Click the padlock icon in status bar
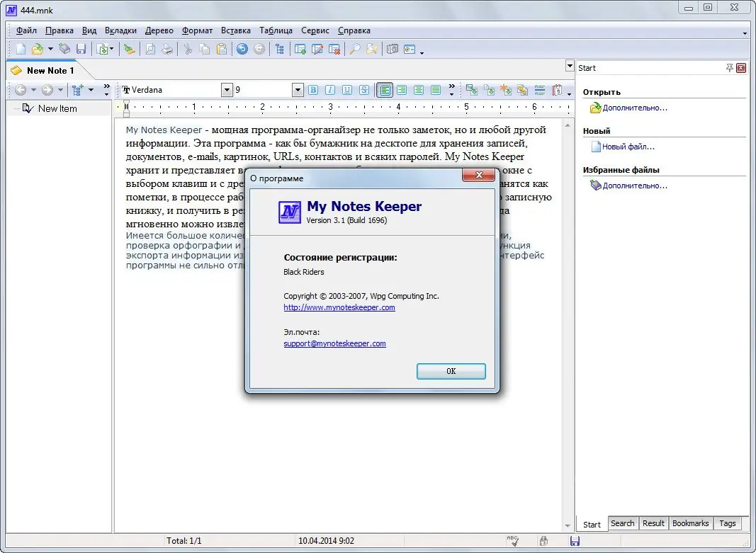756x553 pixels. 543,541
